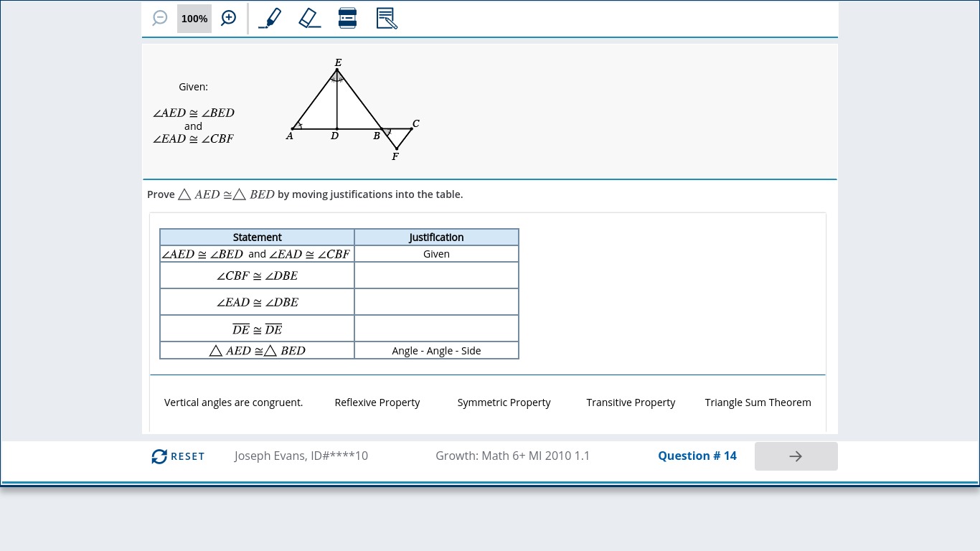Click the given ∠AED ≅ ∠BED text
This screenshot has width=980, height=551.
coord(194,113)
